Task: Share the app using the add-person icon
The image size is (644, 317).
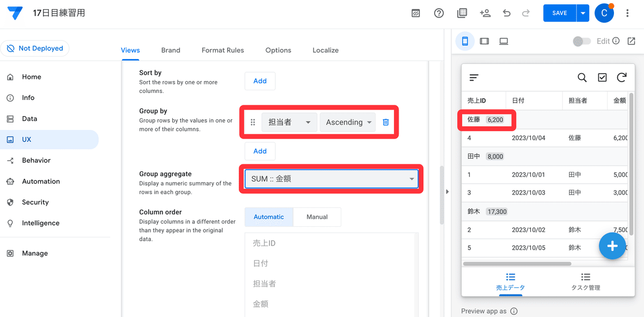Action: coord(485,13)
